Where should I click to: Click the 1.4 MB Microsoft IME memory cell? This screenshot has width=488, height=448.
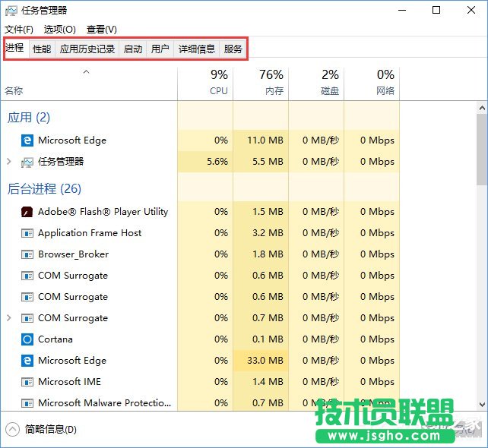[261, 381]
